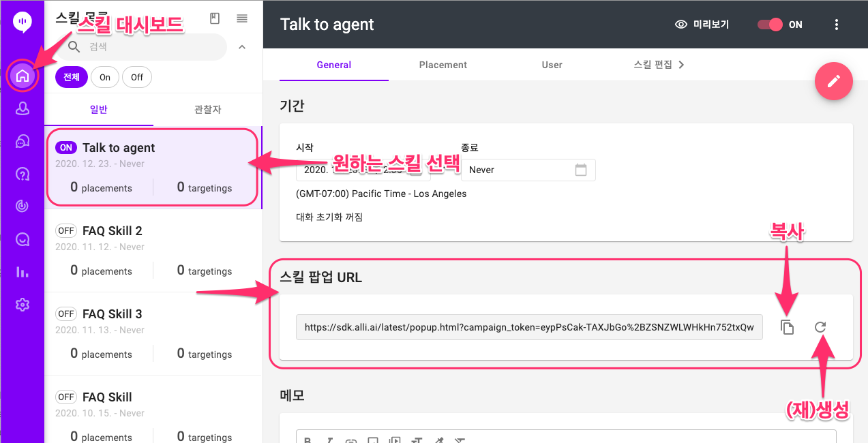This screenshot has height=443, width=868.
Task: Open the three-dot more options menu
Action: [837, 25]
